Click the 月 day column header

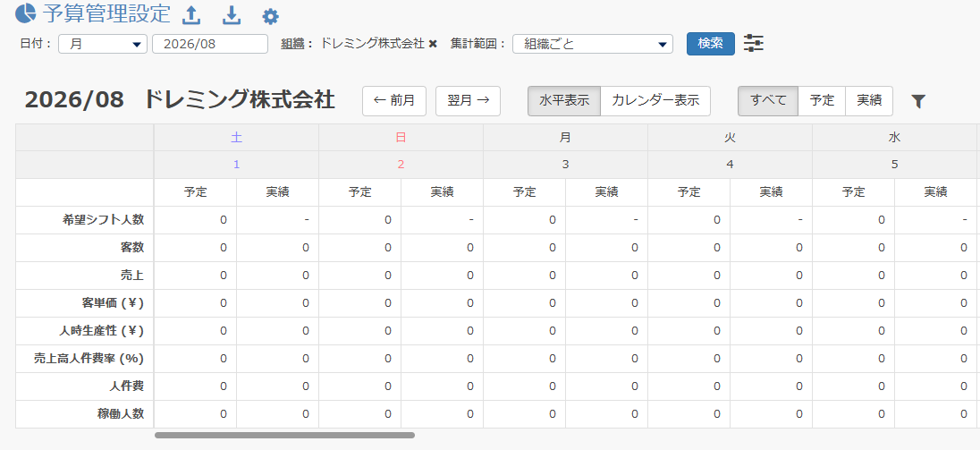565,138
